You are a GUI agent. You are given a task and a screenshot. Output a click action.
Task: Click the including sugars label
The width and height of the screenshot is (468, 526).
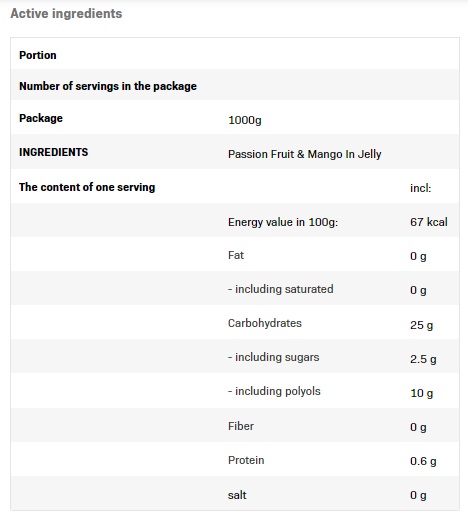(274, 357)
